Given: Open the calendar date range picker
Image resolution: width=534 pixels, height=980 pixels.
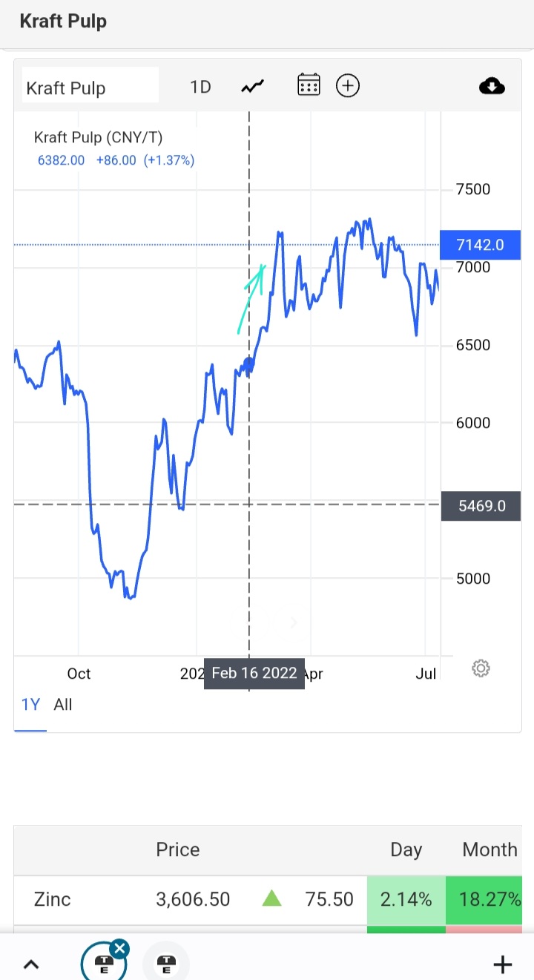Looking at the screenshot, I should pos(309,86).
